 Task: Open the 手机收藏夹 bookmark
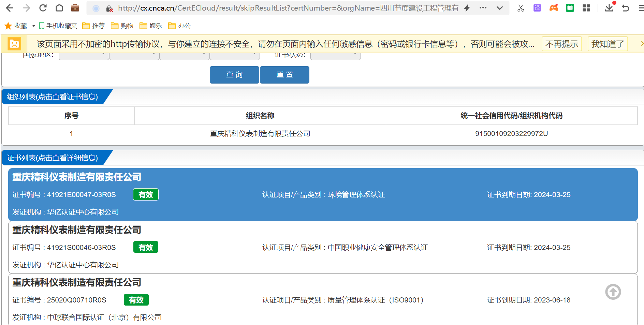(58, 26)
